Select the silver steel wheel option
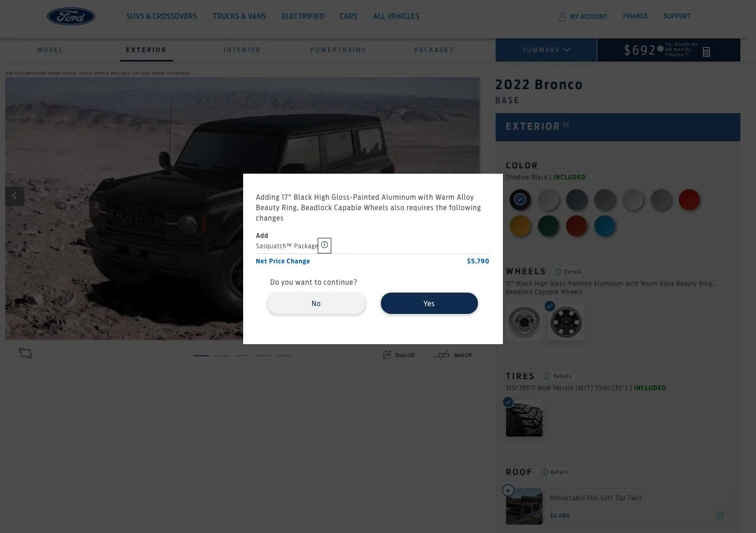The height and width of the screenshot is (533, 756). click(x=524, y=322)
